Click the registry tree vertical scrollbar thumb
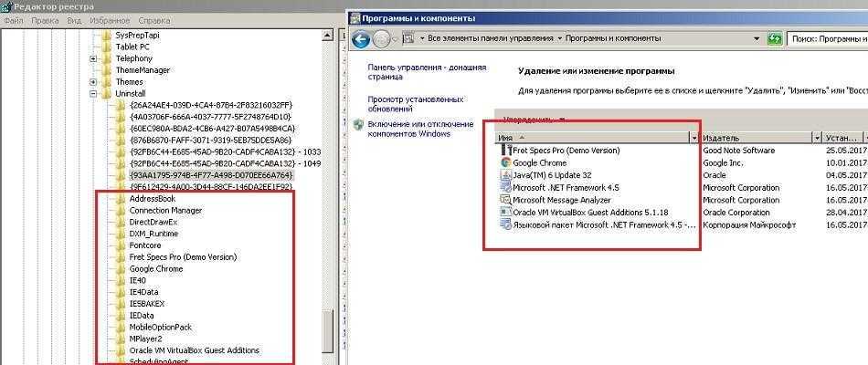Screen dimensions: 868x365 pyautogui.click(x=329, y=330)
